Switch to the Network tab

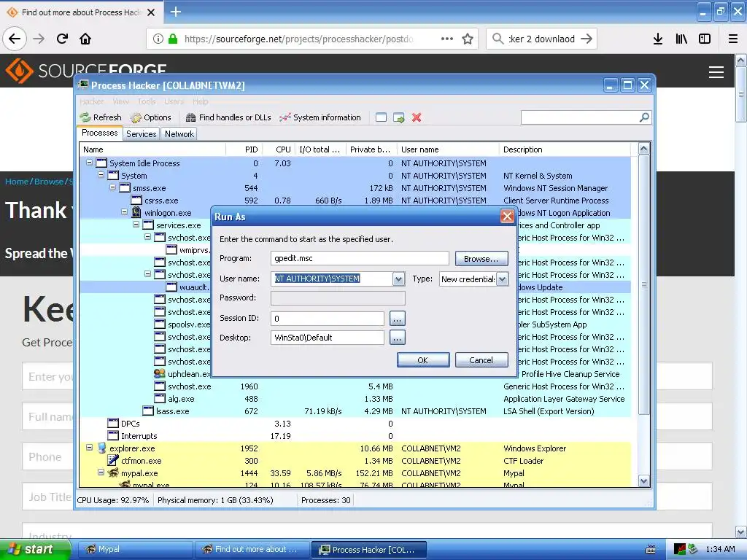tap(179, 134)
